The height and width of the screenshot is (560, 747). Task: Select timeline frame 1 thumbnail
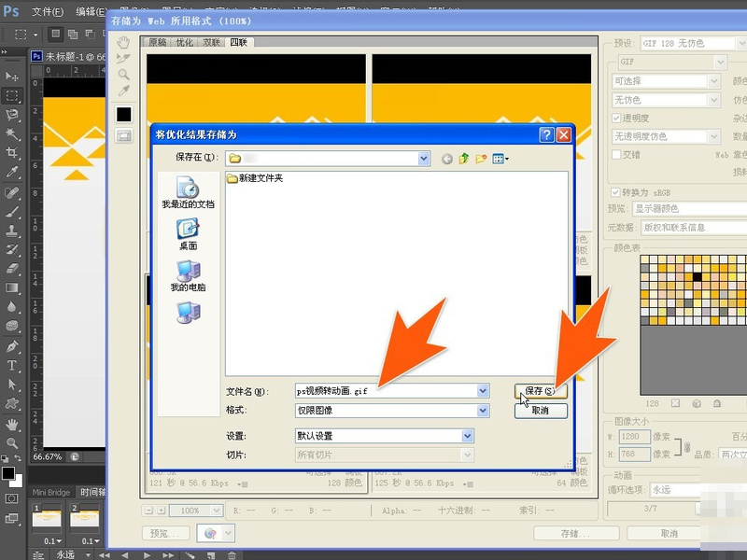point(46,519)
